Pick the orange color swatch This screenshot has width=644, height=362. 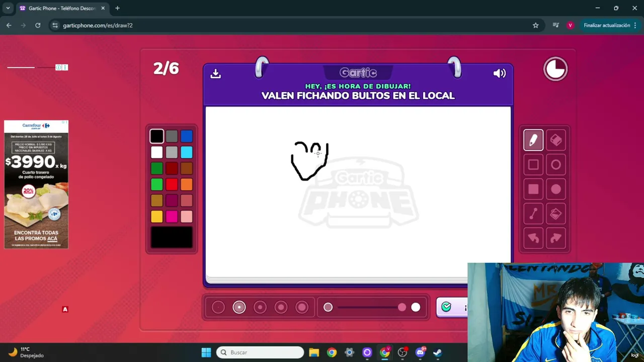187,185
